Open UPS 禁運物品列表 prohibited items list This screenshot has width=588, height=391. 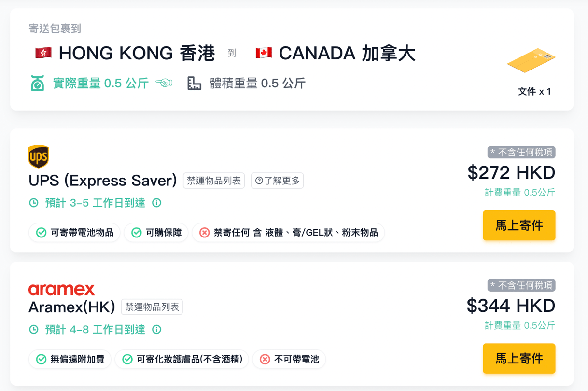click(x=214, y=181)
